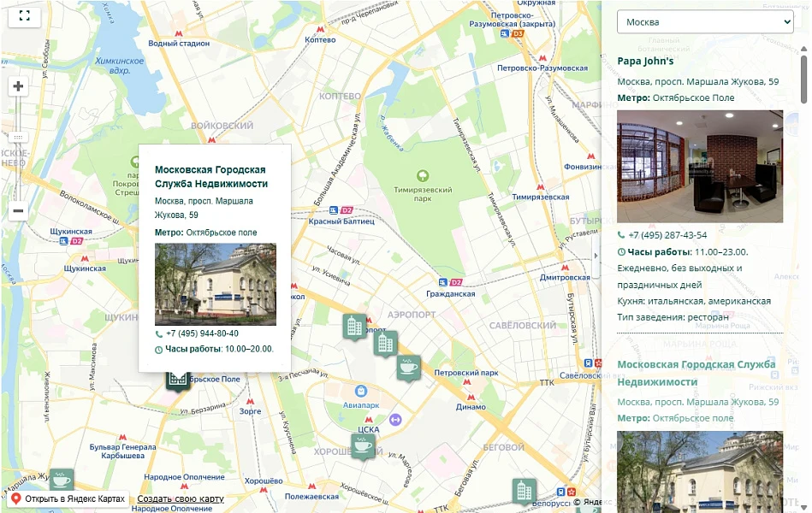This screenshot has height=513, width=812.
Task: Click Создать свою карту link
Action: click(181, 499)
